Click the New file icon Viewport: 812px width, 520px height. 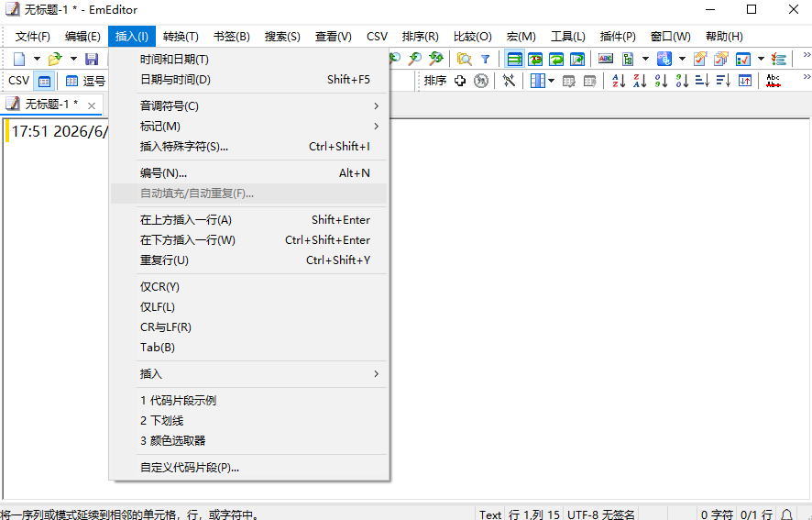click(x=19, y=59)
